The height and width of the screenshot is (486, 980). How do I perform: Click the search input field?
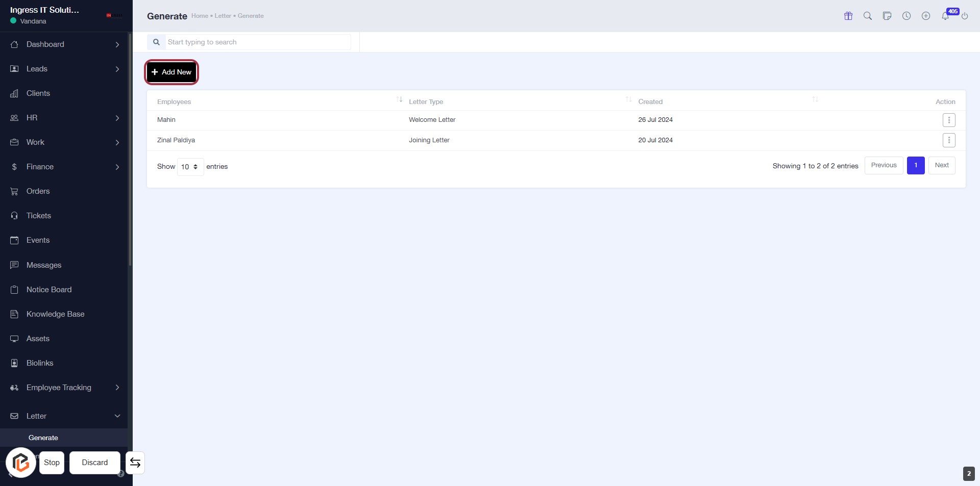(258, 42)
